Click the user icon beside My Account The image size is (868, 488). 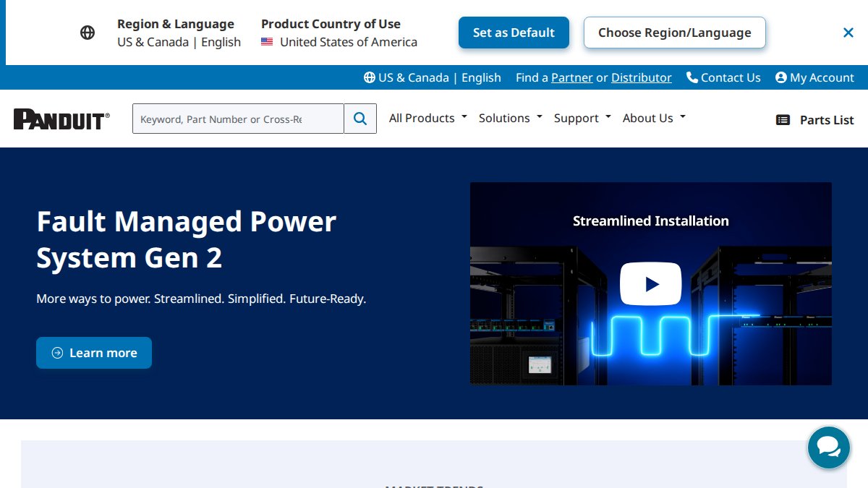click(x=781, y=77)
